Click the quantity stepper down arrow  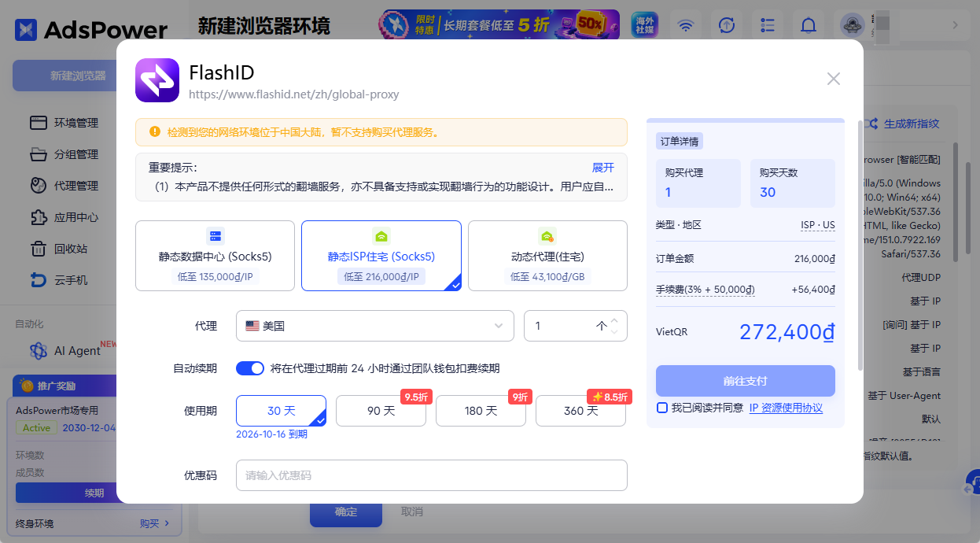click(615, 331)
